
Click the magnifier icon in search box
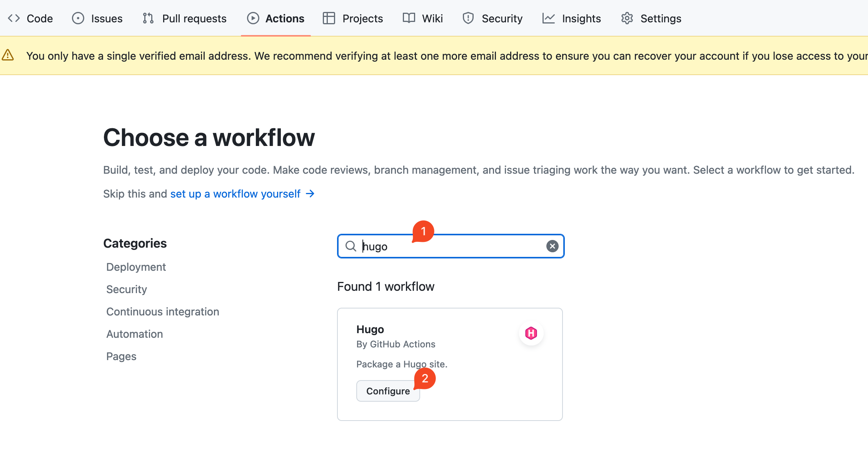pyautogui.click(x=351, y=246)
